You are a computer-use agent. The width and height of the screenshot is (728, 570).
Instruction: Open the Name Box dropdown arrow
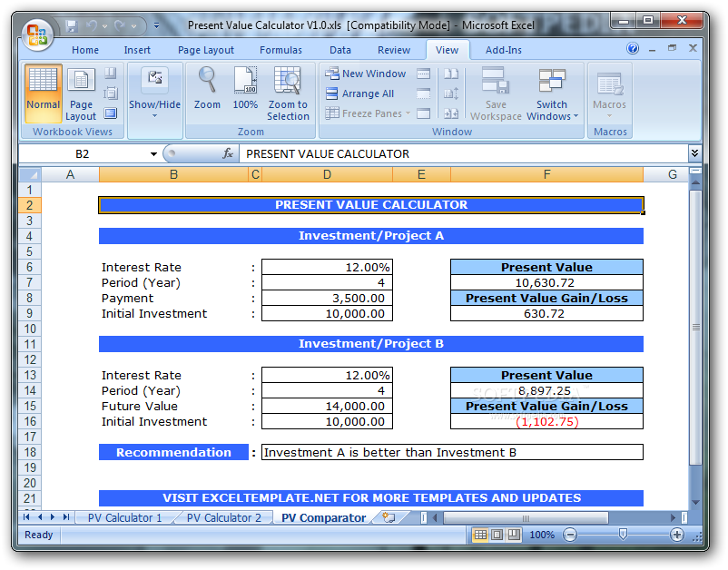tap(153, 154)
